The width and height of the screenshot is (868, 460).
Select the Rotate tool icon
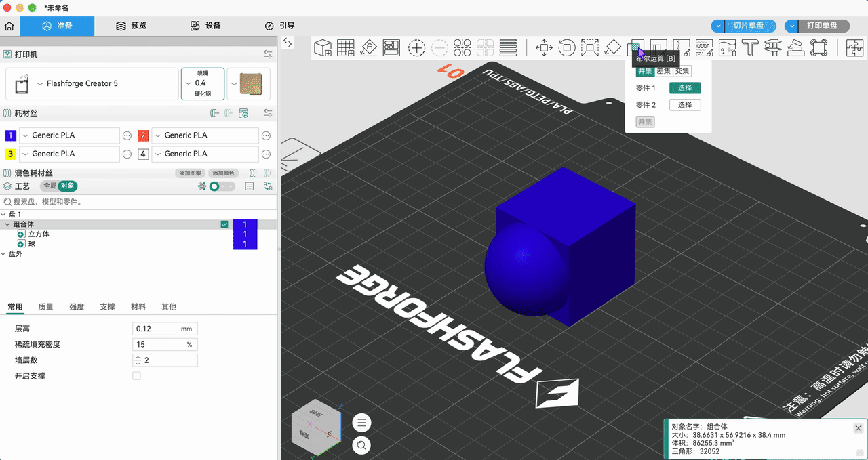click(x=567, y=47)
